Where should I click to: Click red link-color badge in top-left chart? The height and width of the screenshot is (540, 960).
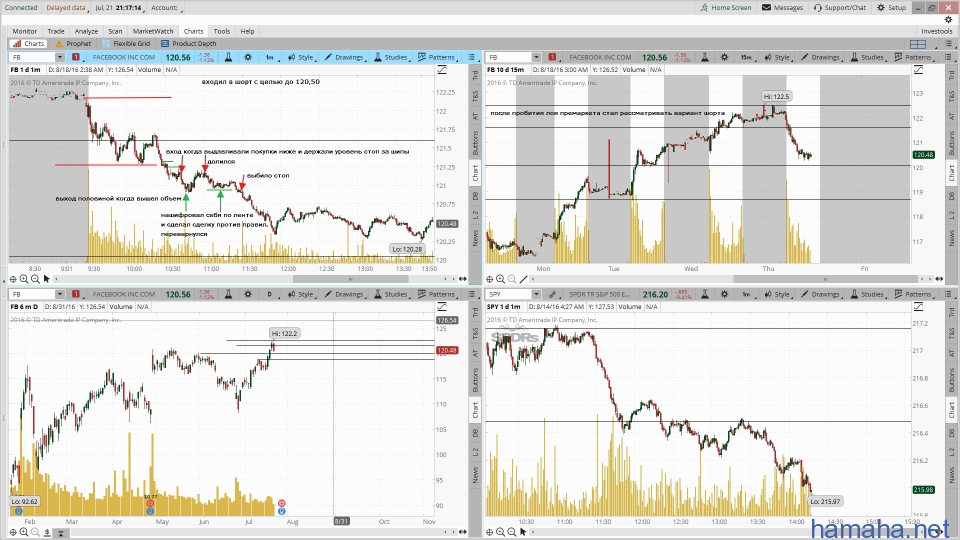75,57
